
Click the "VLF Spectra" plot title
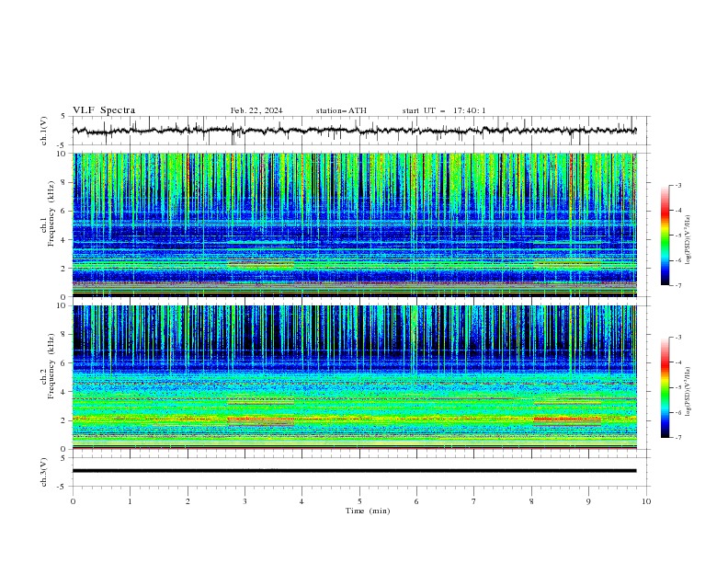(x=104, y=110)
